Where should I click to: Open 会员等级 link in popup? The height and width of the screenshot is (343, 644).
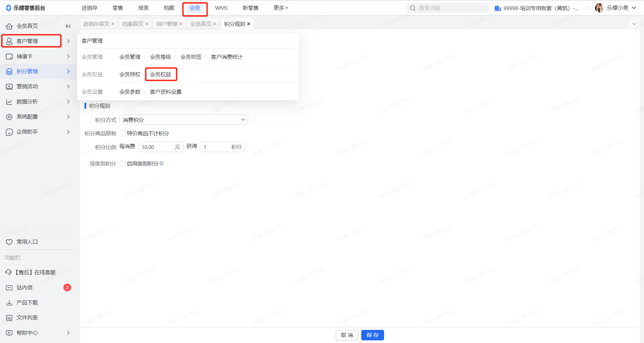[160, 57]
